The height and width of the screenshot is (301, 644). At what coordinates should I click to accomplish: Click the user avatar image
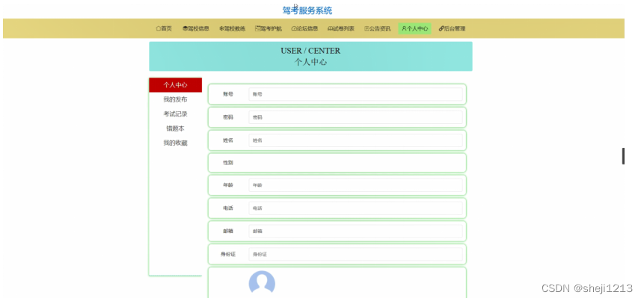click(x=262, y=283)
